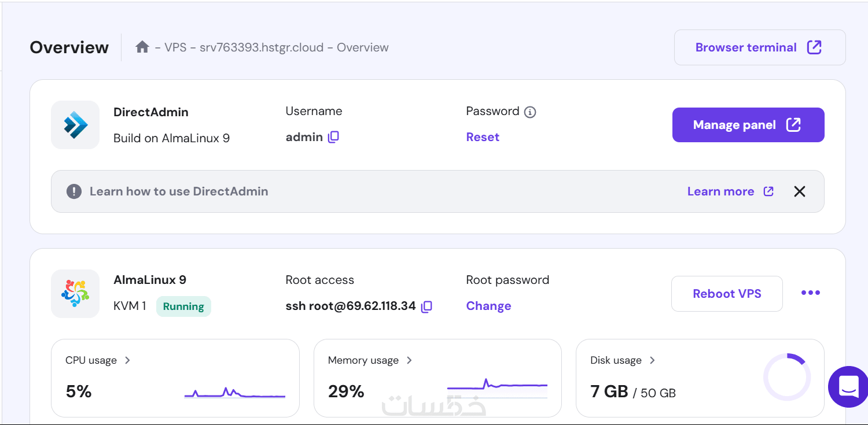868x425 pixels.
Task: Show the Password info tooltip icon
Action: pyautogui.click(x=530, y=112)
